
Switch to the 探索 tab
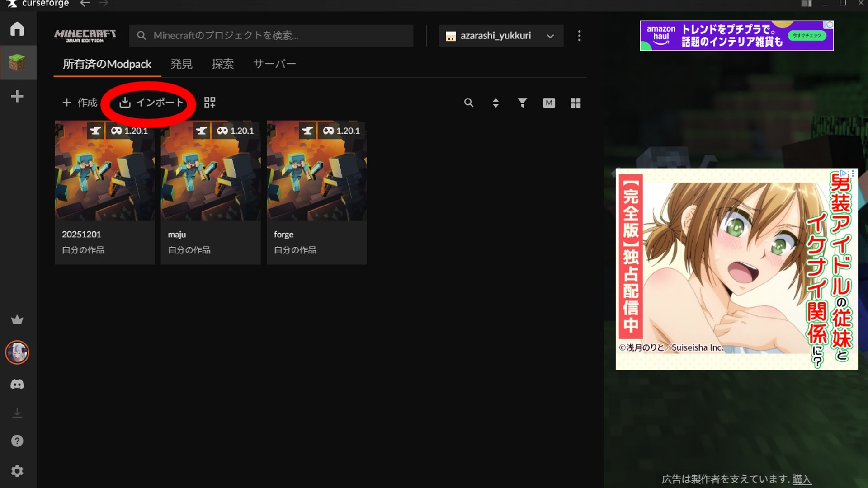[223, 64]
